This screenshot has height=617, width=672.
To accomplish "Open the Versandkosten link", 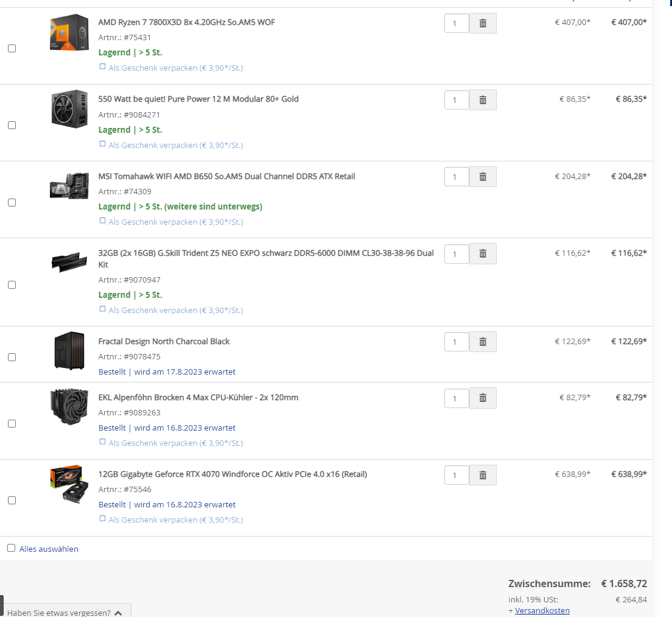I will pyautogui.click(x=542, y=610).
